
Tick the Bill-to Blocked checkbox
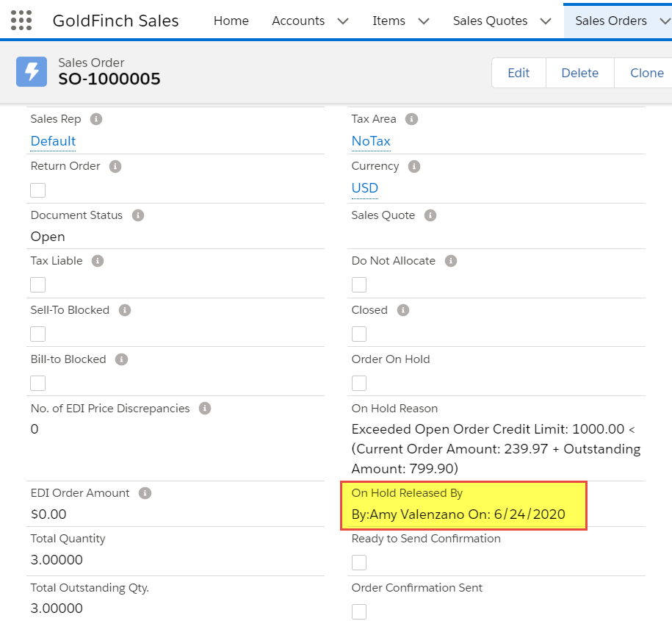(x=37, y=383)
